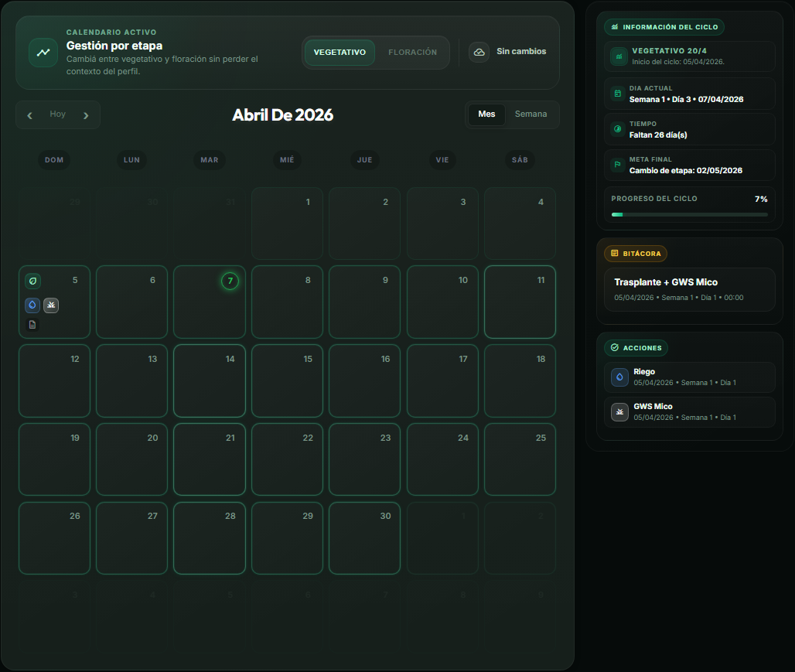This screenshot has height=672, width=795.
Task: Go to the previous month with the left chevron
Action: [29, 114]
